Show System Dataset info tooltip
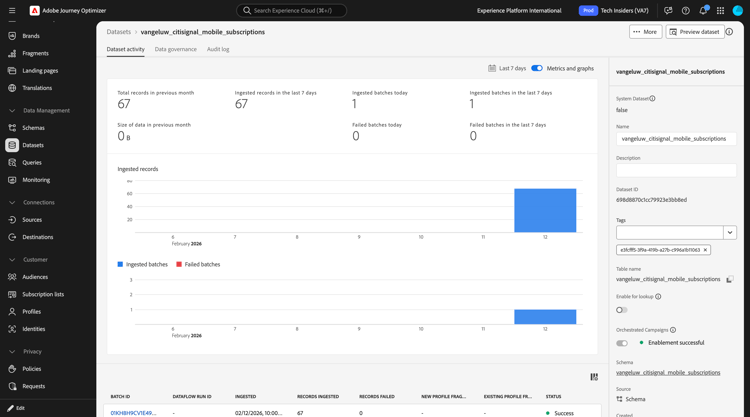This screenshot has height=417, width=750. [652, 99]
